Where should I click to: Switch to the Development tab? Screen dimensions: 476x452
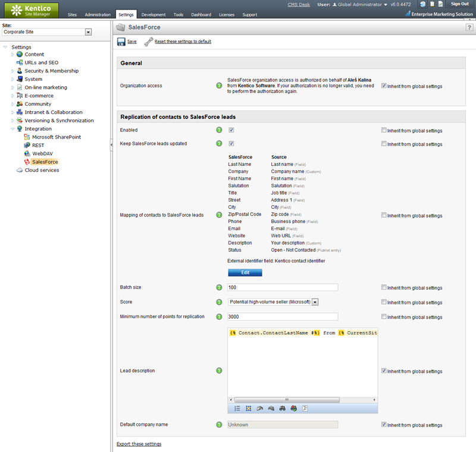pos(154,14)
